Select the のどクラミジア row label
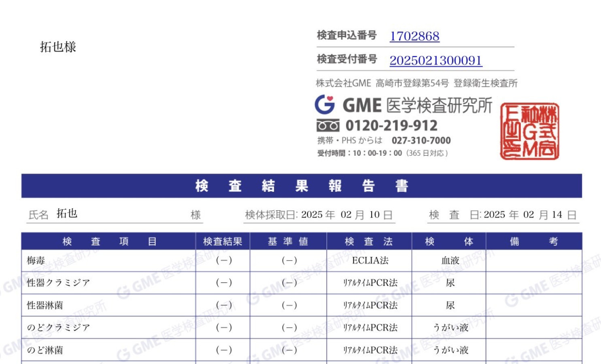Screen dimensions: 601x364 58,328
